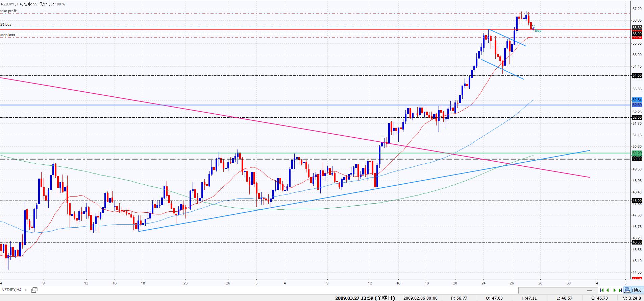Step the chart one bar forward
The width and height of the screenshot is (644, 301).
[x=615, y=290]
